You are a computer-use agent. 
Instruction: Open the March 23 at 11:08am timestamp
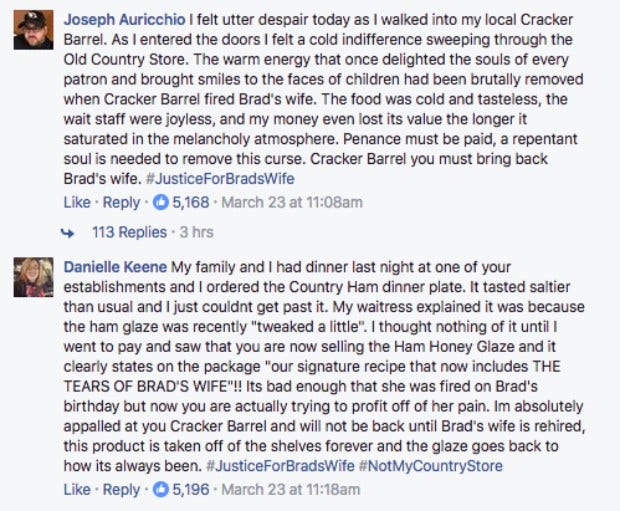292,203
